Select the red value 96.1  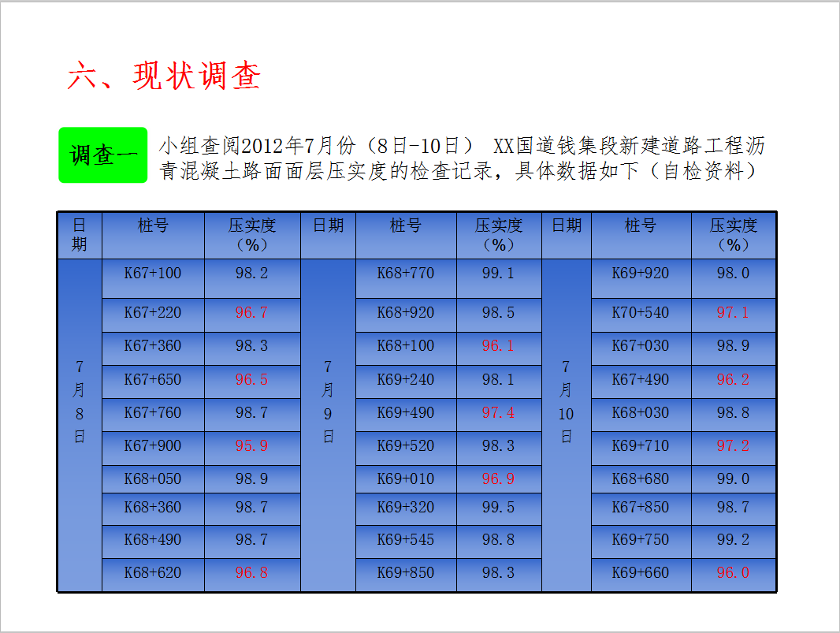point(498,346)
